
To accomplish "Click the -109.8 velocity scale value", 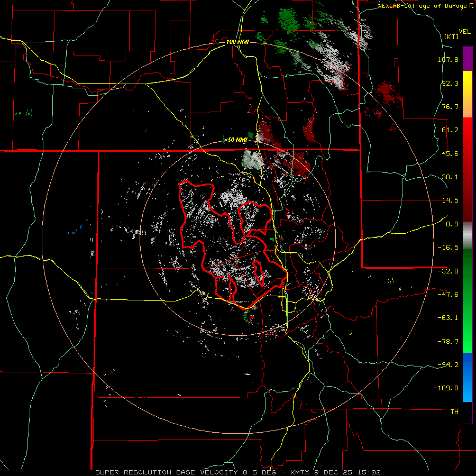I will point(446,388).
